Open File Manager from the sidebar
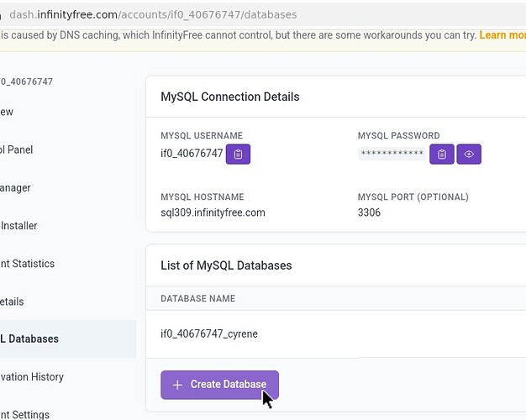Screen dimensions: 526x420 tap(15, 187)
